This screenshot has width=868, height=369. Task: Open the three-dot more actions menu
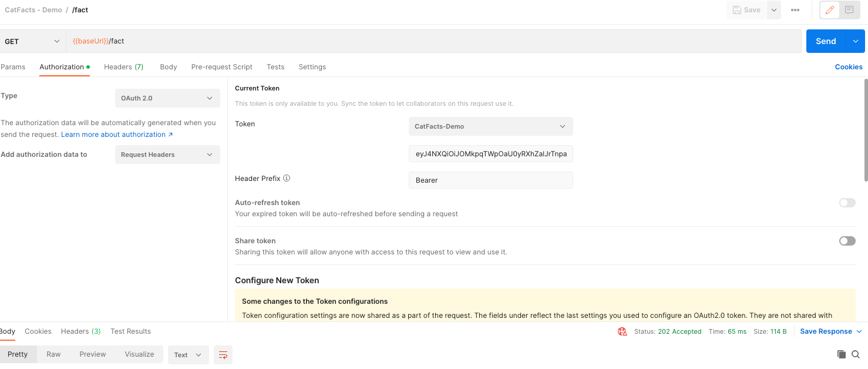[x=795, y=10]
